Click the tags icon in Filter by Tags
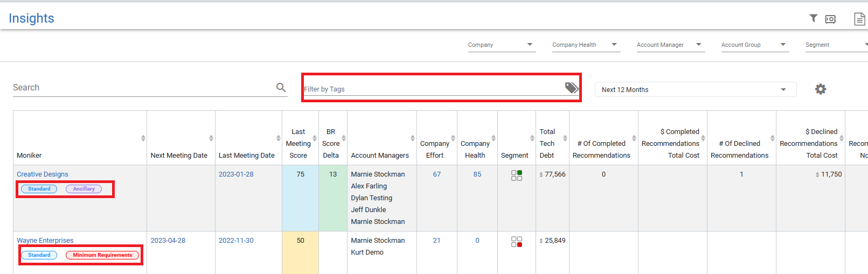Viewport: 868px width, 274px height. point(571,88)
